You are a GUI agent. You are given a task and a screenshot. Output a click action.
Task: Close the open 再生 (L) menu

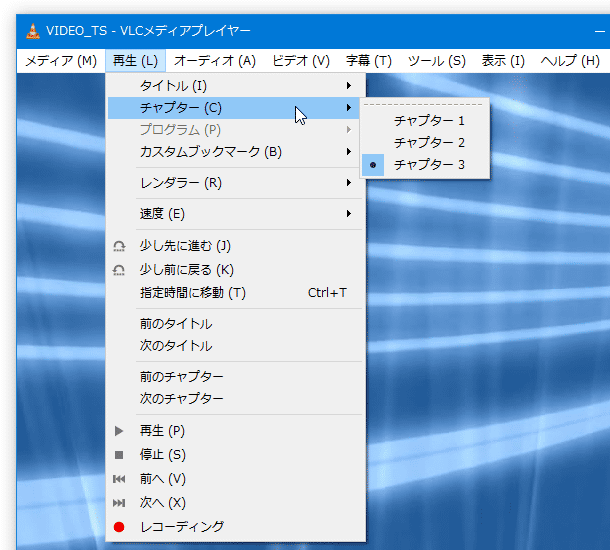(135, 61)
